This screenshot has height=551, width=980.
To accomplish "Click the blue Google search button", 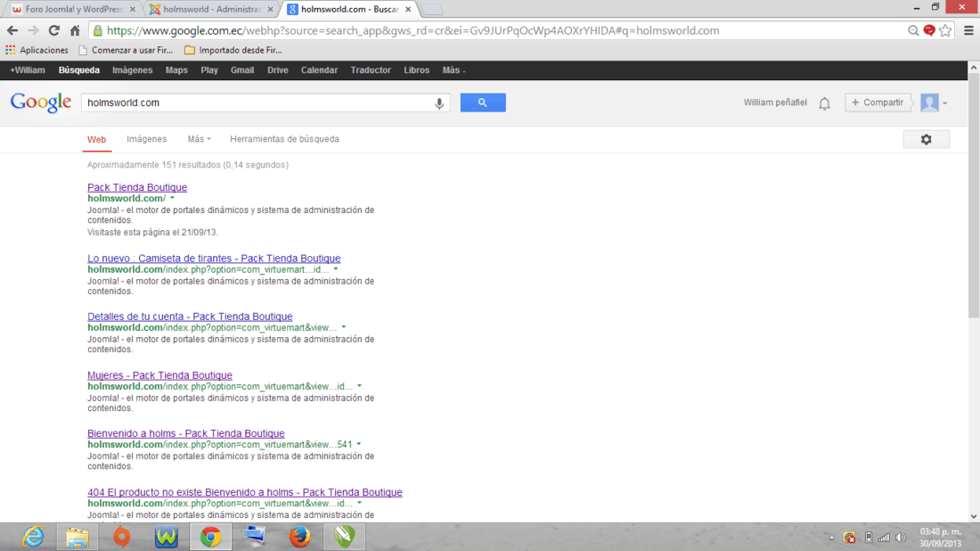I will 483,103.
